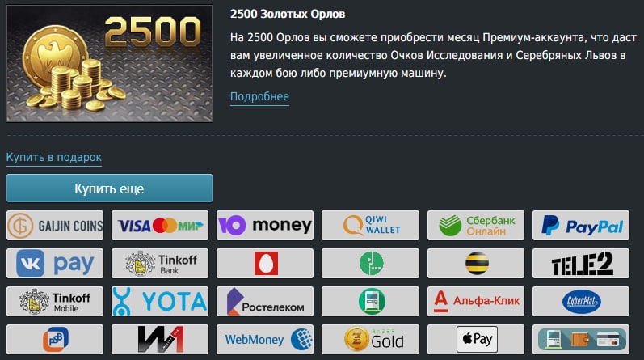Select MTS red egg logo payment
This screenshot has width=644, height=360.
[x=265, y=263]
